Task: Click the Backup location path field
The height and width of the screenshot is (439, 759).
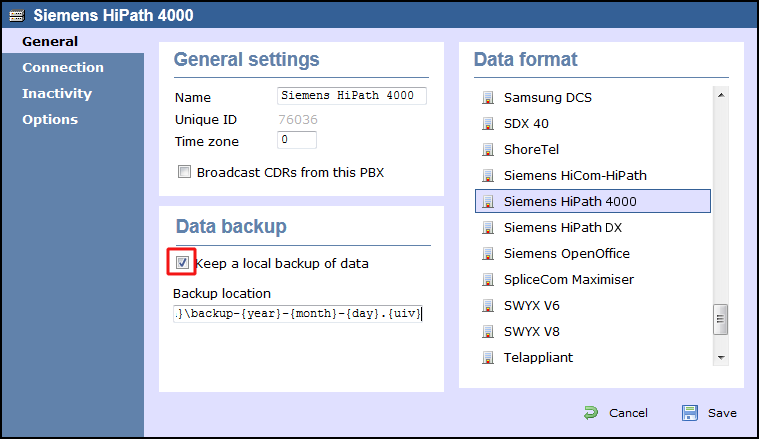Action: 298,314
